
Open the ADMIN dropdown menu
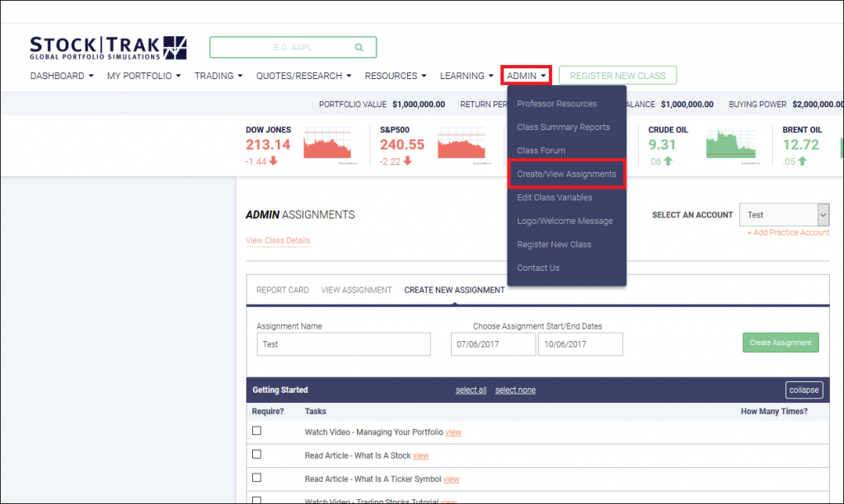pyautogui.click(x=525, y=75)
